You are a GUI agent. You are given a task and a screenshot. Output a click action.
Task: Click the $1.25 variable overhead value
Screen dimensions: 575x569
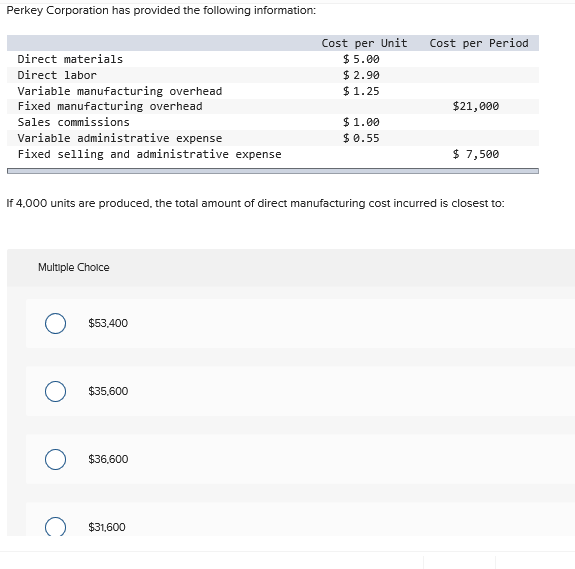coord(361,91)
